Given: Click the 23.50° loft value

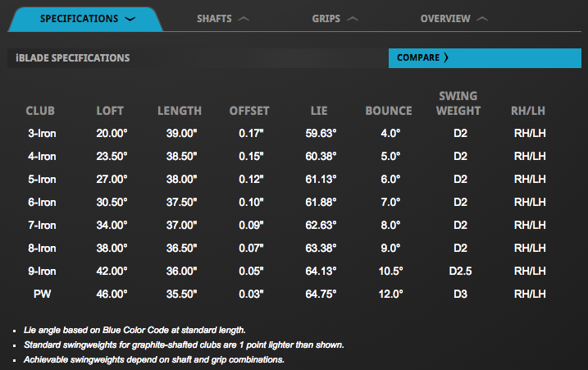Looking at the screenshot, I should click(112, 156).
